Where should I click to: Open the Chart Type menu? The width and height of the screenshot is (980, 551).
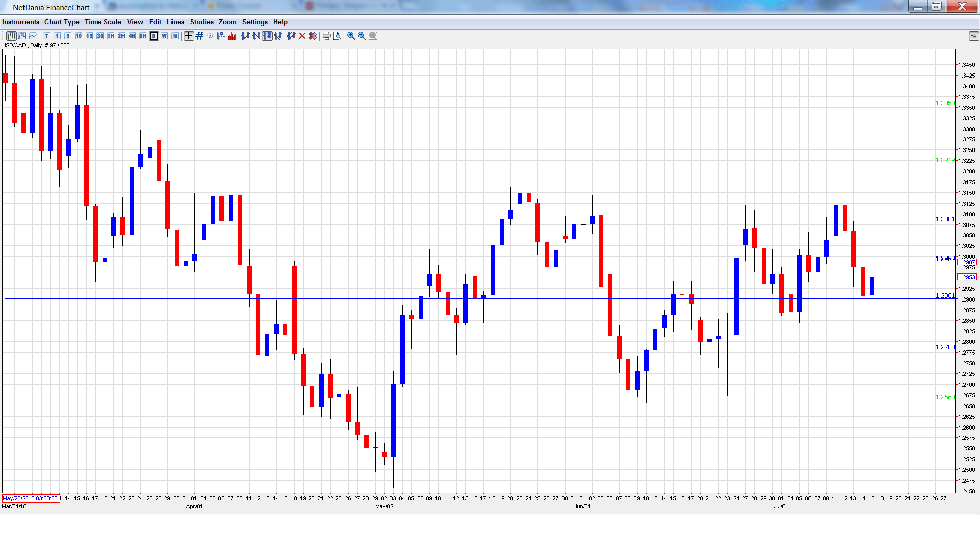(x=62, y=22)
